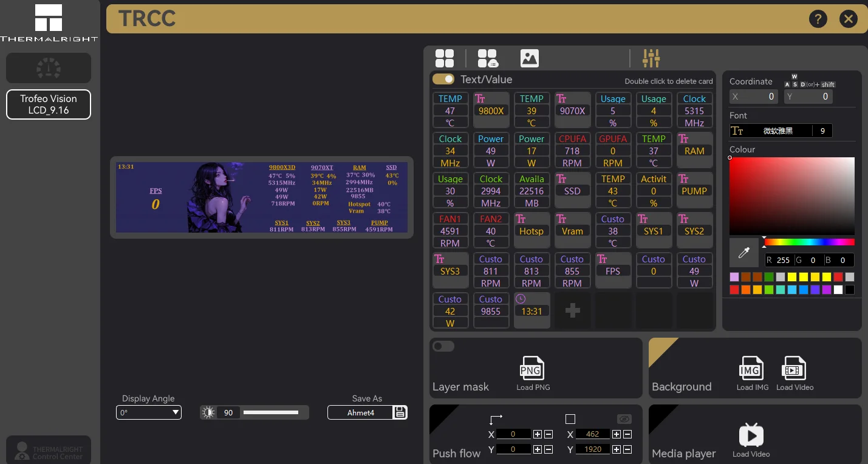The width and height of the screenshot is (868, 464).
Task: Click the LCD preview thumbnail
Action: click(x=262, y=197)
